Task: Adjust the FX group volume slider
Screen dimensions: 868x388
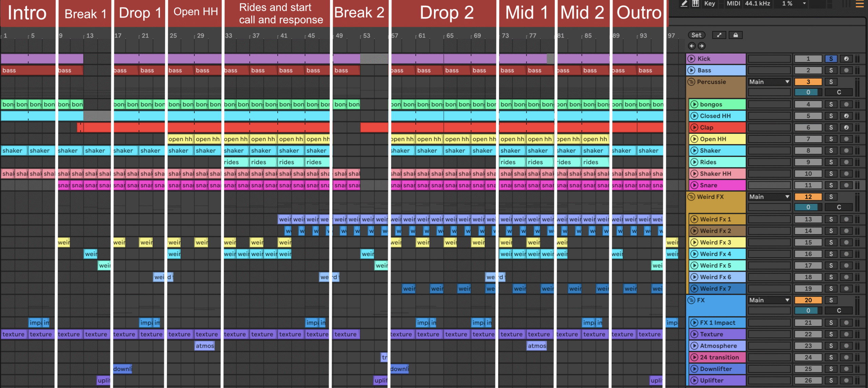Action: tap(808, 311)
